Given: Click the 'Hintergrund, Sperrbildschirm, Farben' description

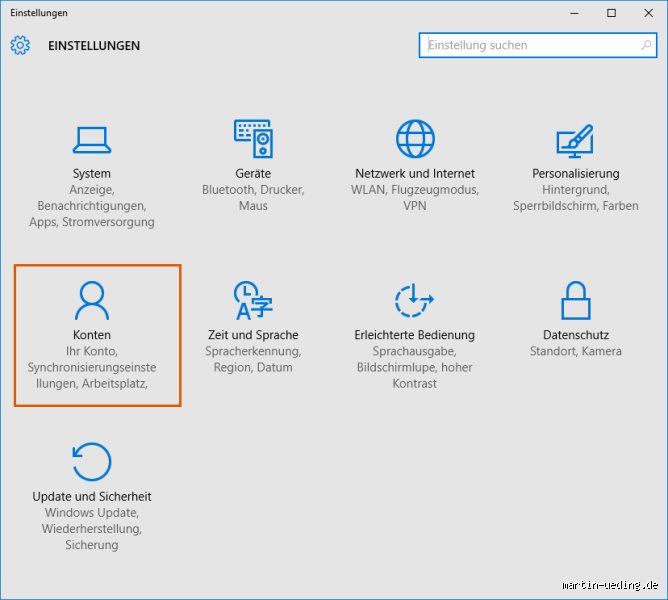Looking at the screenshot, I should click(576, 198).
